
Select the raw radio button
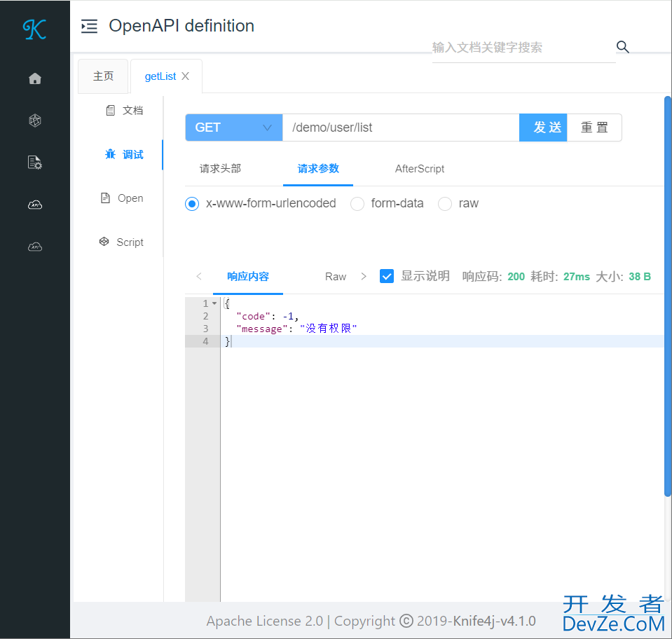(445, 204)
